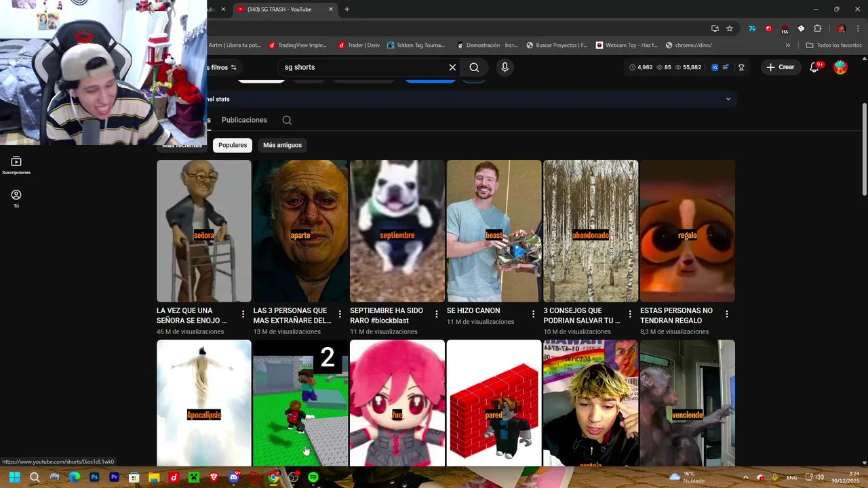Viewport: 868px width, 488px height.
Task: Open File Explorer from the taskbar
Action: tap(154, 477)
